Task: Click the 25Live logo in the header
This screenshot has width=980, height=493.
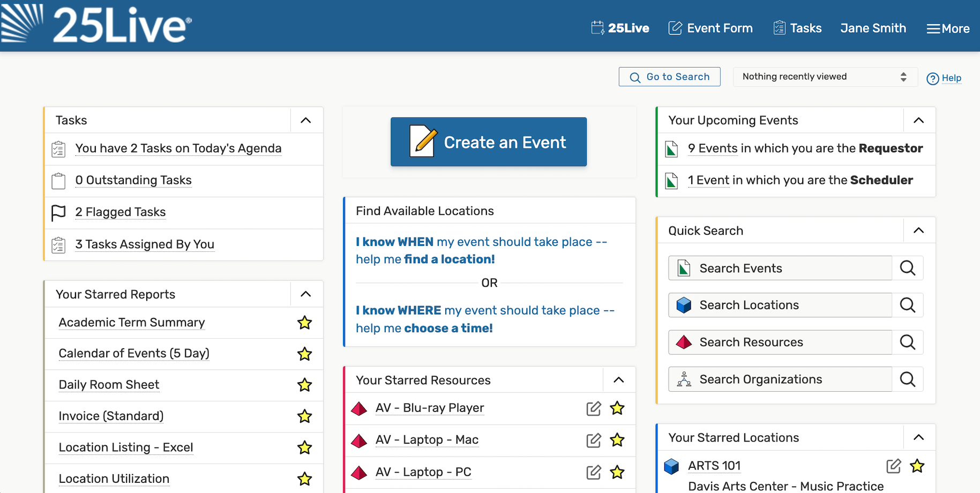Action: [96, 25]
